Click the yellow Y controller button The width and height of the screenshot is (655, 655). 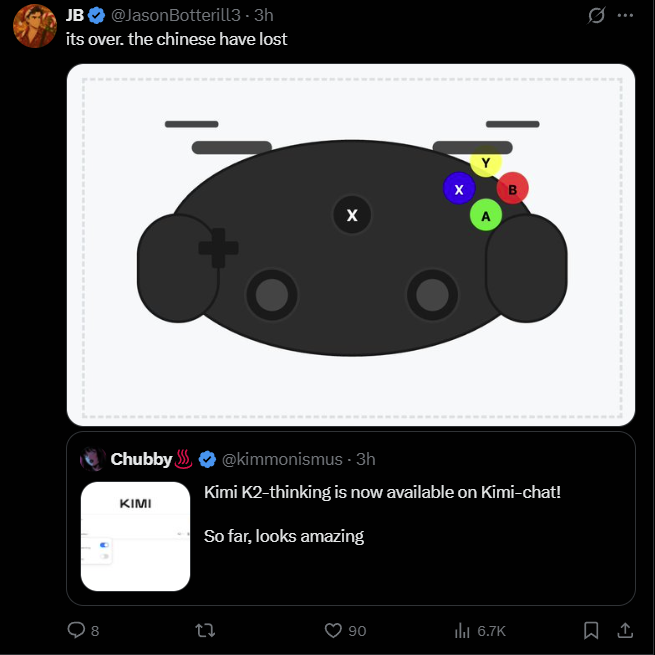coord(485,162)
